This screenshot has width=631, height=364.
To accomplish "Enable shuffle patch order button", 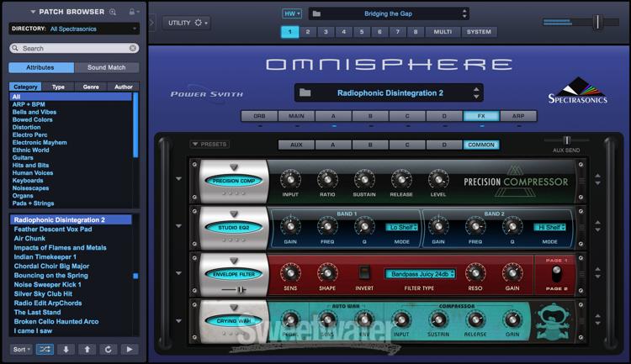I will tap(45, 349).
